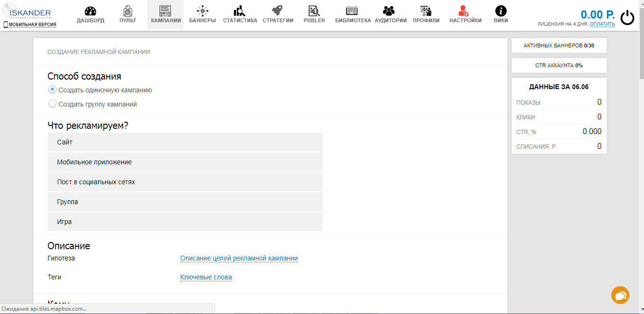Image resolution: width=644 pixels, height=314 pixels.
Task: Open the Настройки red user icon
Action: tap(464, 11)
